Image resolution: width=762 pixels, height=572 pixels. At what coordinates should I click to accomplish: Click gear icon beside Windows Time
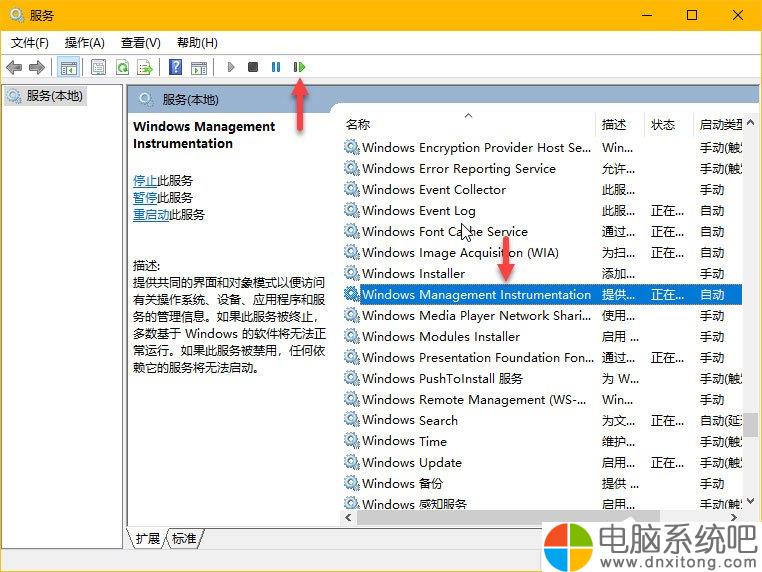[351, 441]
